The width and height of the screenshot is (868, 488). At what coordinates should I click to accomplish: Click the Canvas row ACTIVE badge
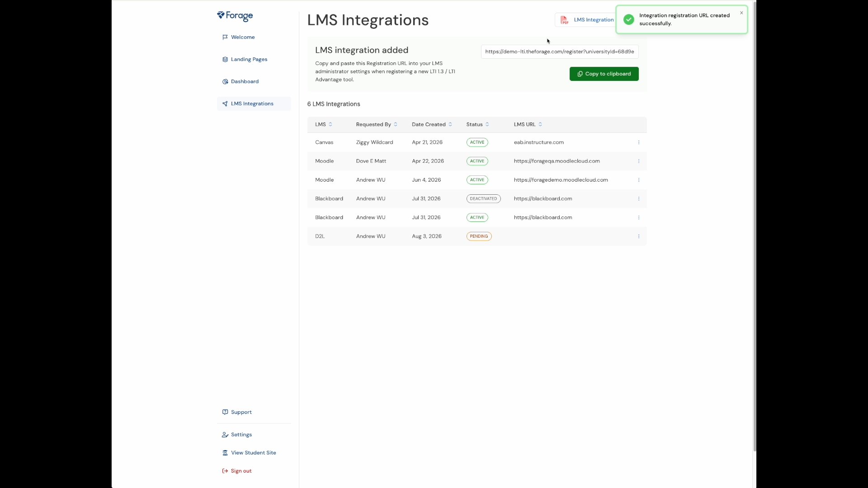pyautogui.click(x=477, y=142)
